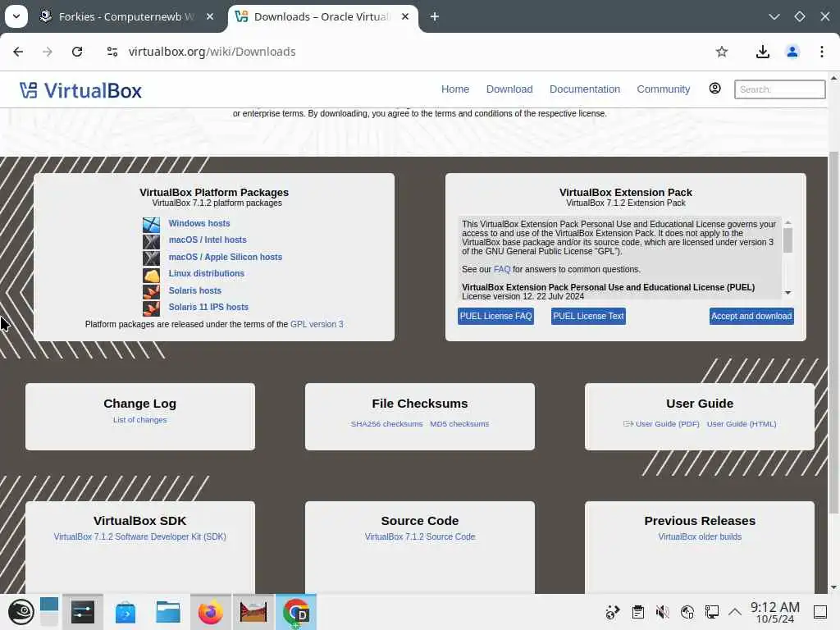This screenshot has width=840, height=630.
Task: Click the VirtualBox logo
Action: (81, 90)
